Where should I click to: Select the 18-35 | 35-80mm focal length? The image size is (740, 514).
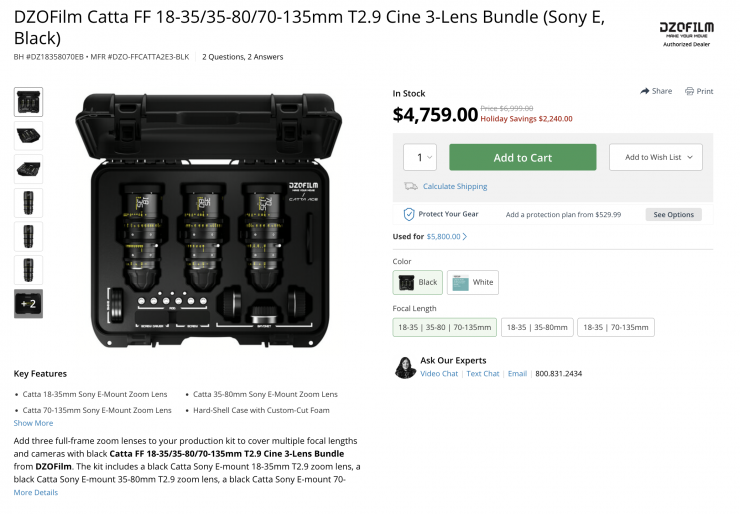click(x=537, y=327)
